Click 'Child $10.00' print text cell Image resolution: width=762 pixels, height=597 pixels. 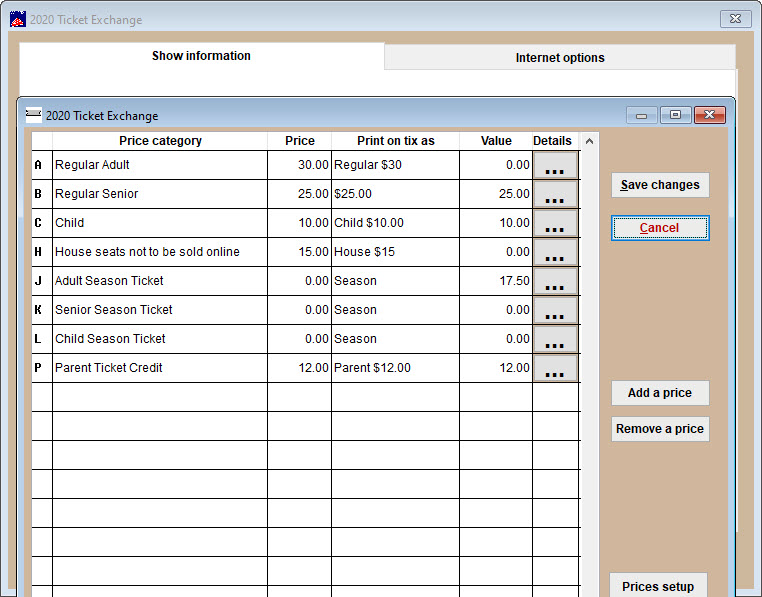(396, 223)
